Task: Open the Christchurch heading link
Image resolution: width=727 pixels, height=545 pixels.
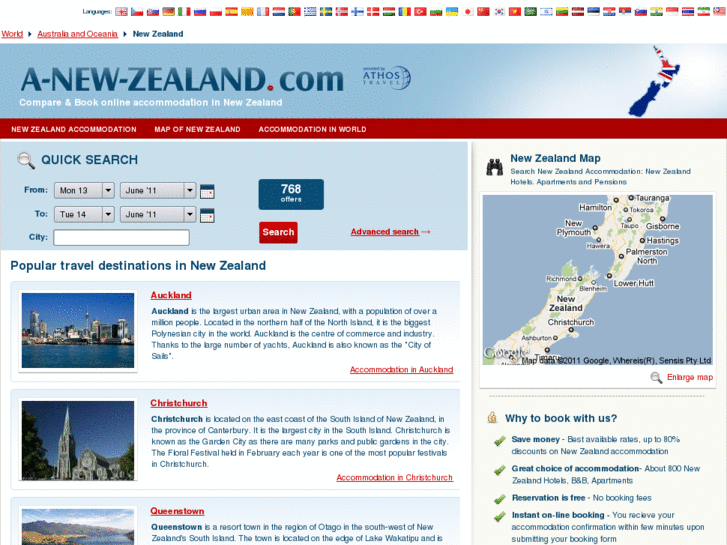Action: 179,404
